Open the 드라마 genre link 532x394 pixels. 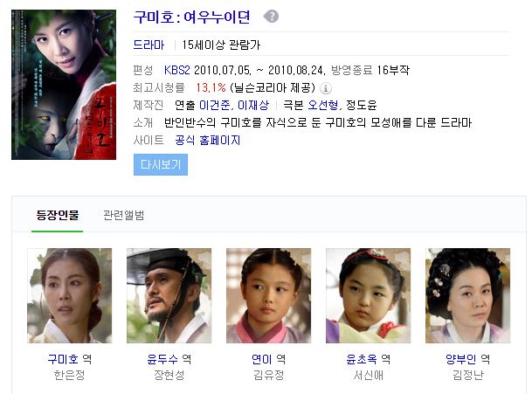click(x=149, y=45)
